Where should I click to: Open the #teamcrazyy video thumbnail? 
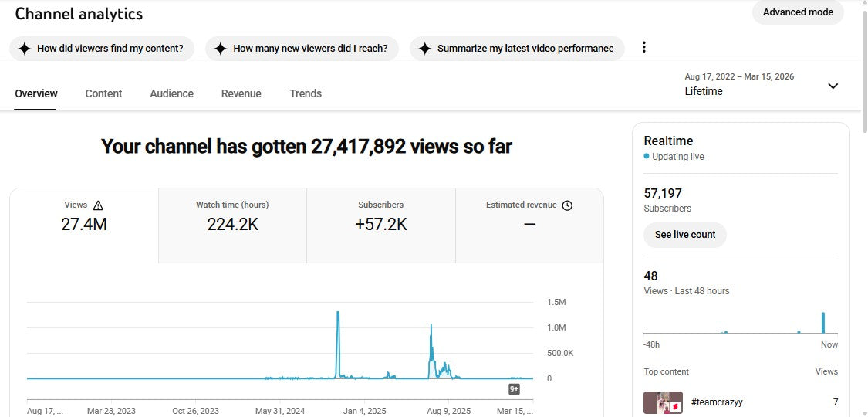pos(663,402)
